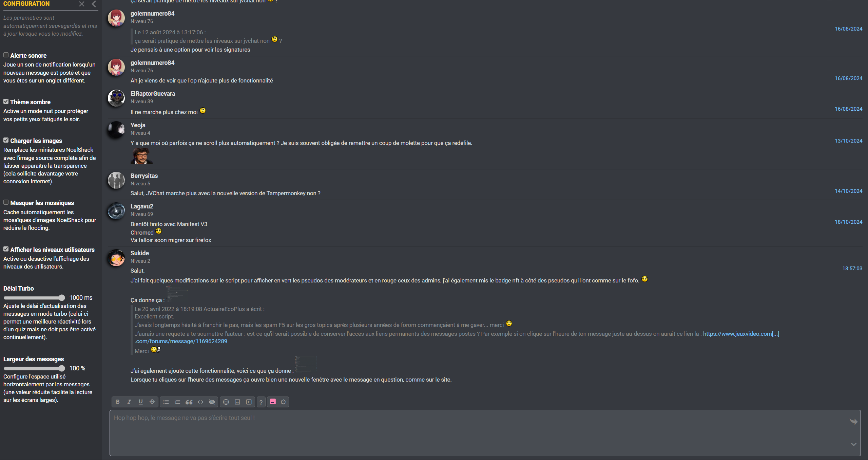Expand message box with the bottom-right down chevron
868x460 pixels.
tap(854, 444)
